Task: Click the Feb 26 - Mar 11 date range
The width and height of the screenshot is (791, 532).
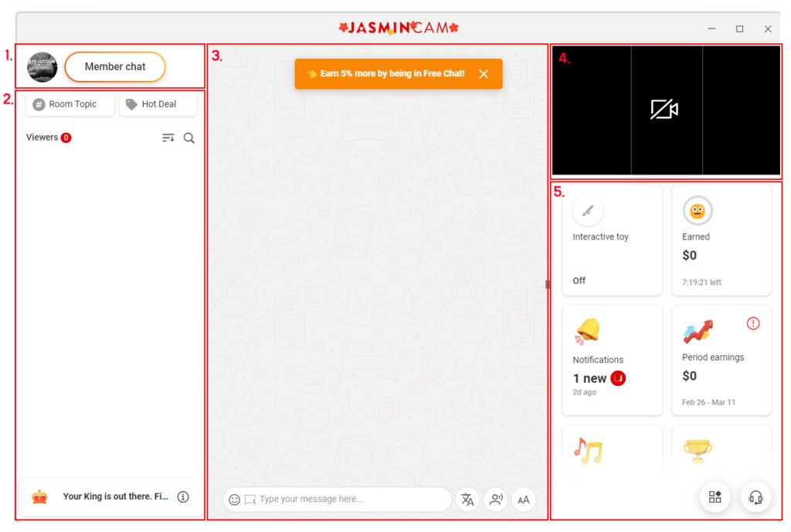Action: pyautogui.click(x=708, y=402)
